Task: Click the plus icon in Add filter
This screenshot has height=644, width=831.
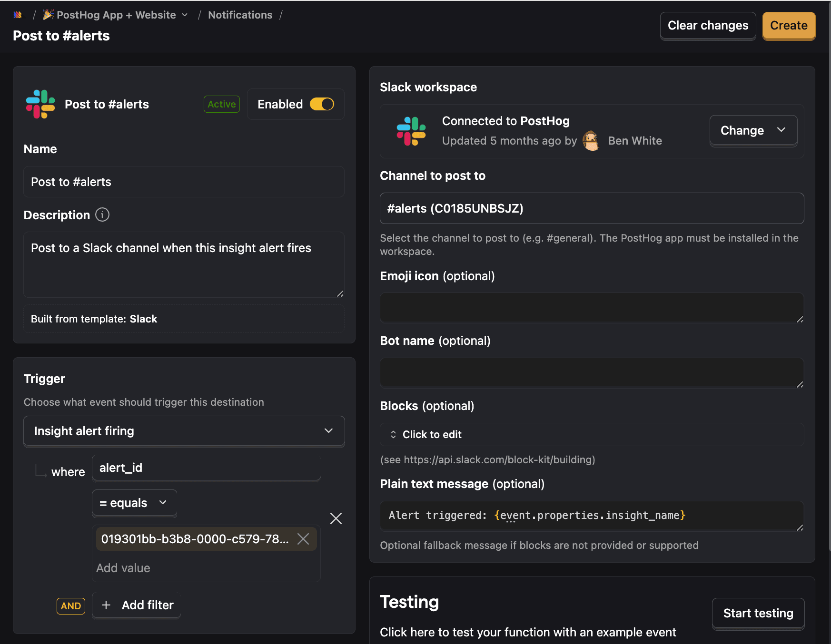Action: click(x=106, y=605)
